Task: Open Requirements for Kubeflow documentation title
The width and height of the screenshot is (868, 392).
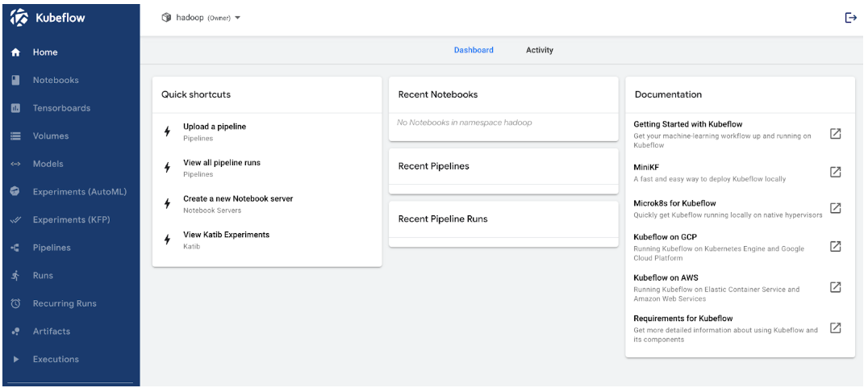Action: coord(683,319)
